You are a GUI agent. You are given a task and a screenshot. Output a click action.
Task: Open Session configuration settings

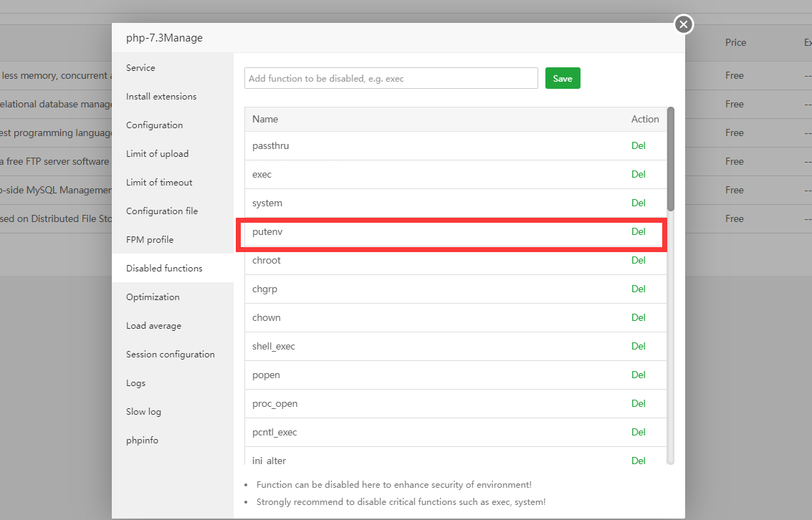click(170, 355)
